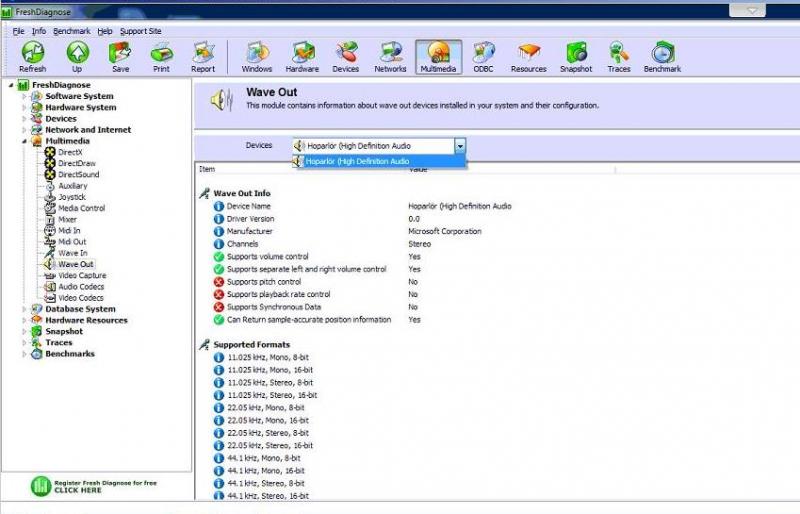Screen dimensions: 800x514
Task: Click the Refresh toolbar icon
Action: (32, 56)
